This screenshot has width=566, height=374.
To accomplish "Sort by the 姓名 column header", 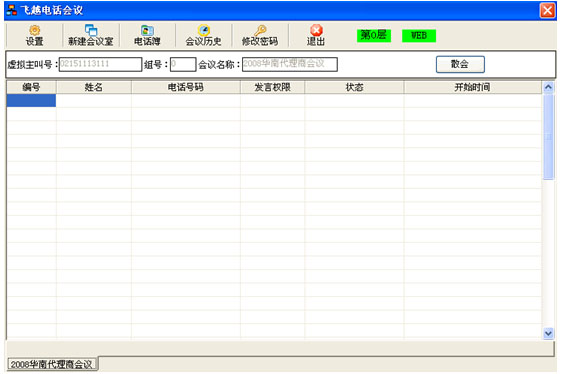I will (94, 87).
